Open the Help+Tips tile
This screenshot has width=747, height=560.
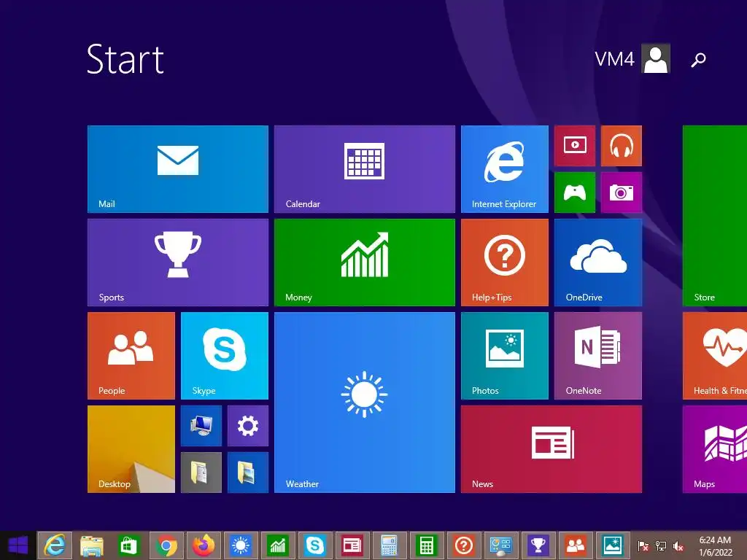coord(505,262)
